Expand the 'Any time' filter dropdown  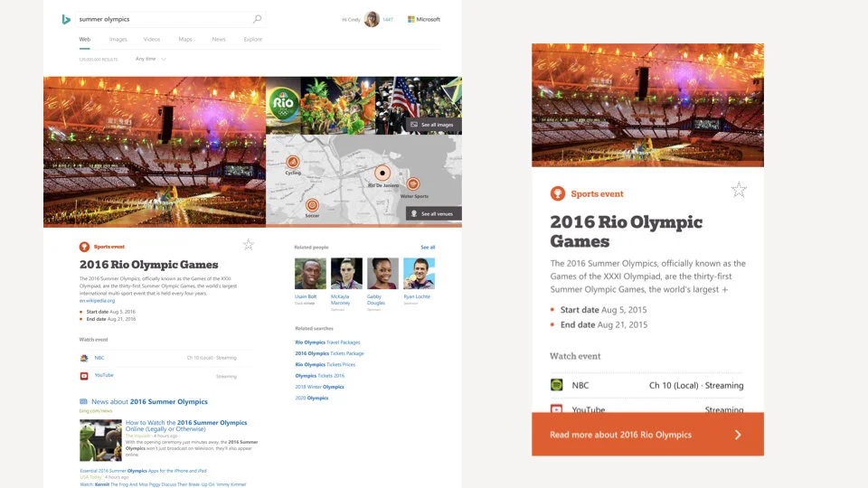(x=151, y=59)
